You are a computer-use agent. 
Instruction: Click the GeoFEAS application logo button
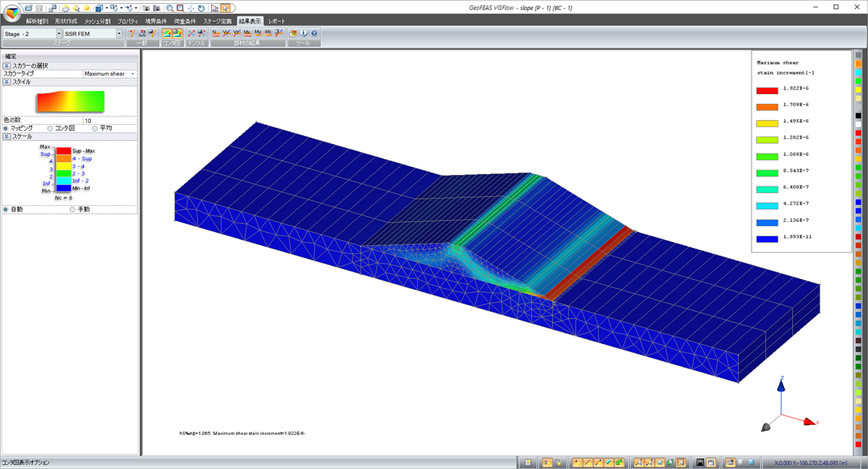click(12, 12)
